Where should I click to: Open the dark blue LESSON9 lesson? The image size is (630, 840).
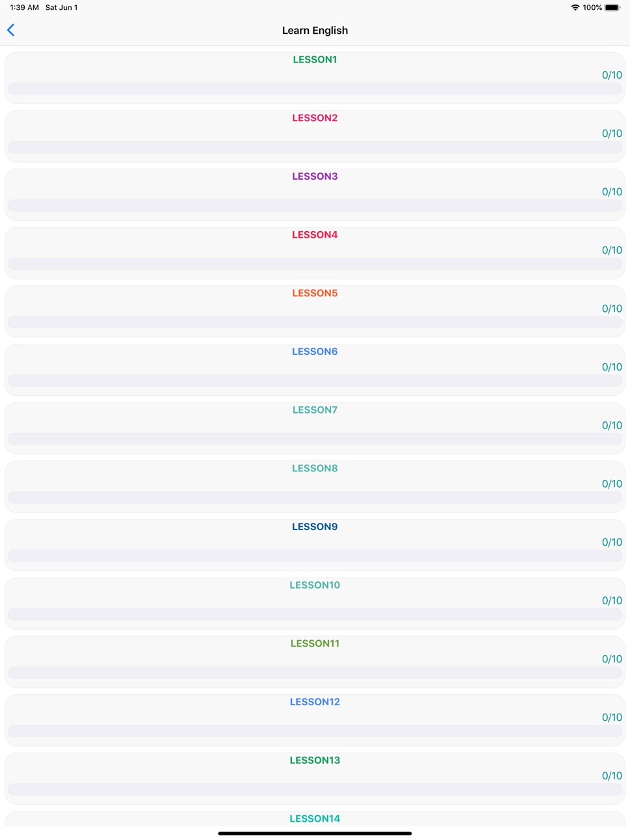[x=315, y=545]
